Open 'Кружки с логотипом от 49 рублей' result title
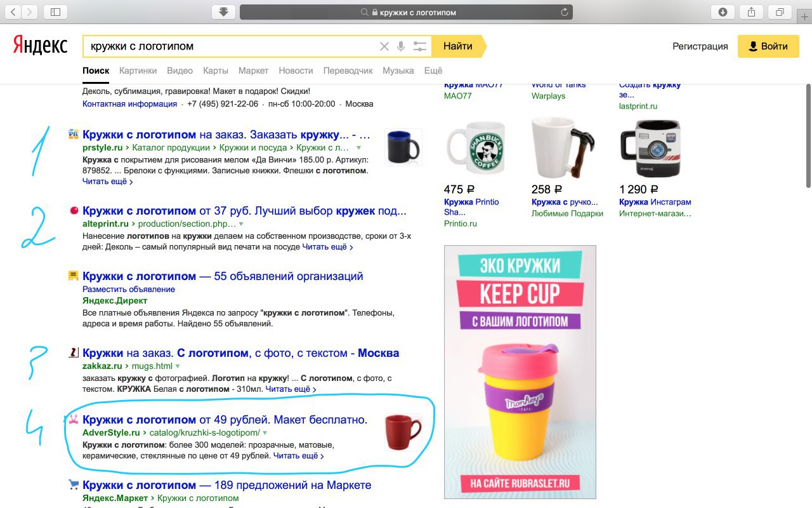The width and height of the screenshot is (812, 508). (x=225, y=420)
